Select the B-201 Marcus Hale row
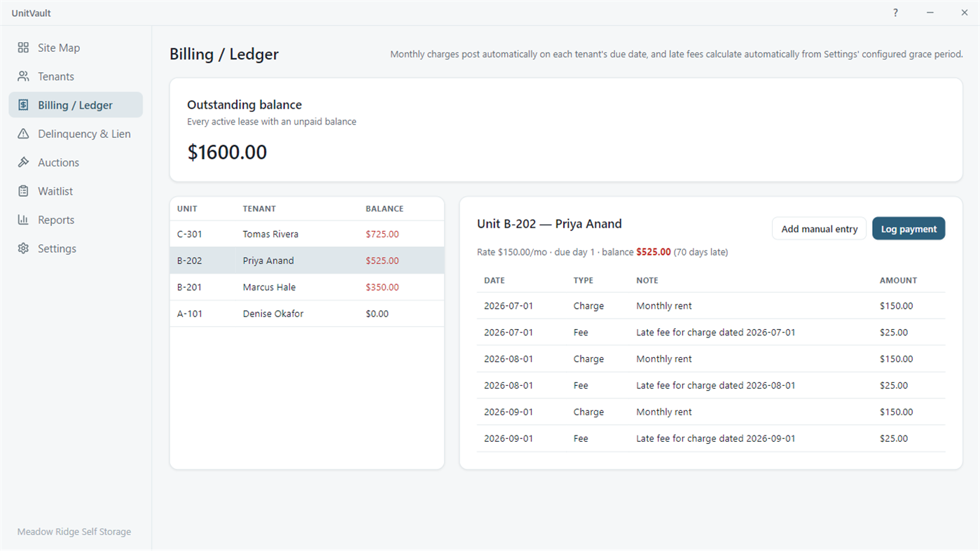This screenshot has width=980, height=551. [307, 287]
